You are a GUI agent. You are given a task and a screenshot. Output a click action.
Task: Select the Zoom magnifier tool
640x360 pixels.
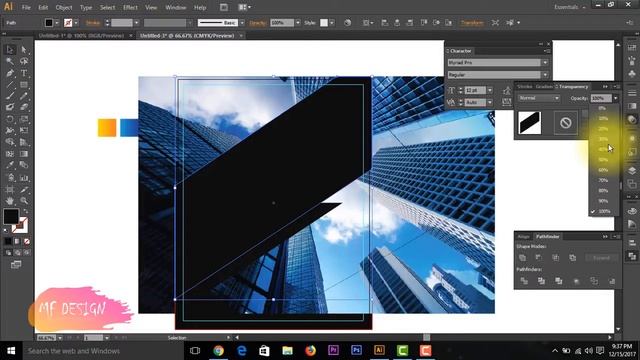[24, 201]
